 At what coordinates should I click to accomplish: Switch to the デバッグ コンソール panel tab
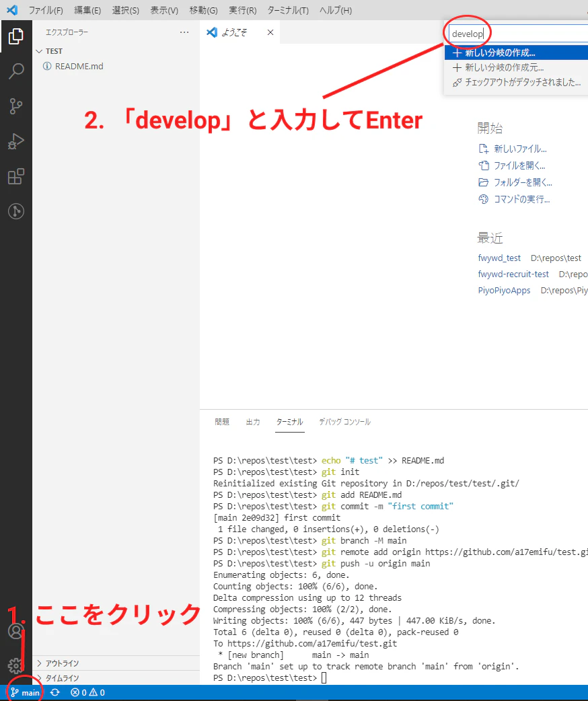coord(344,422)
